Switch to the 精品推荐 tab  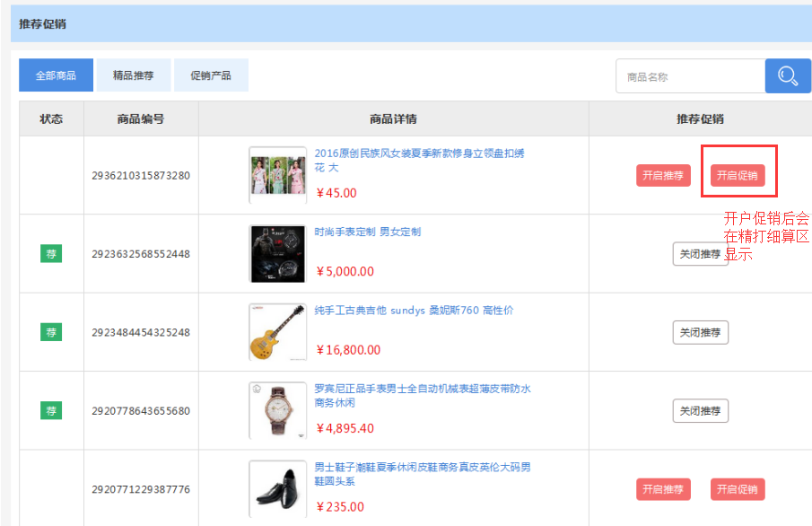point(134,75)
